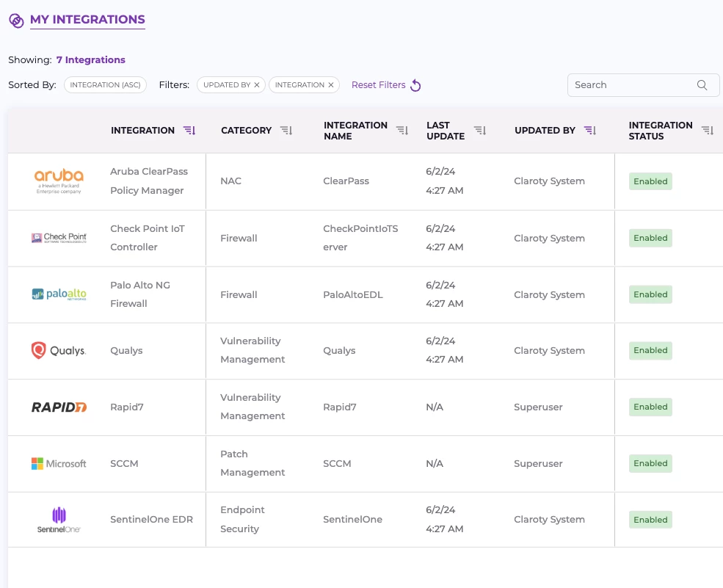The width and height of the screenshot is (723, 588).
Task: Click the My Integrations link icon
Action: (16, 21)
